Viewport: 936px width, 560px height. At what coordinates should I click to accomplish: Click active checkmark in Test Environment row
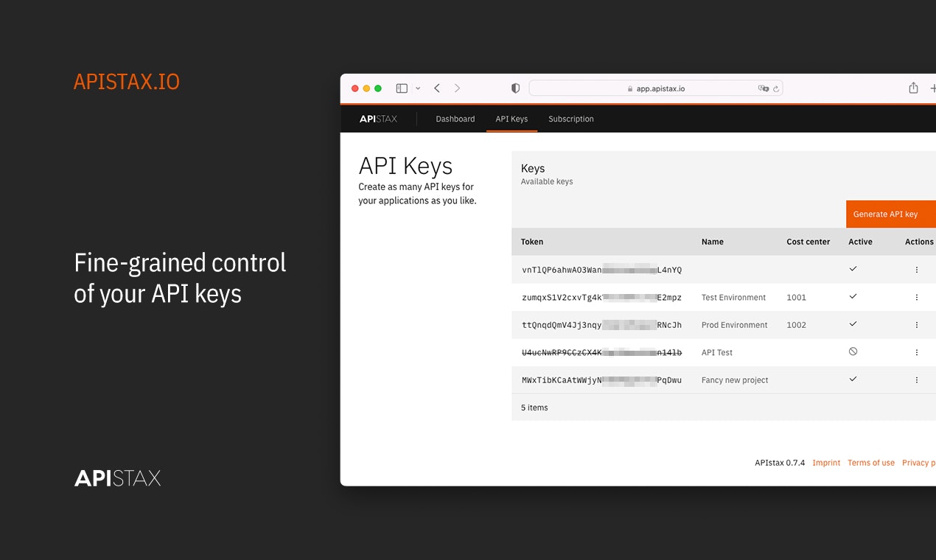pos(853,296)
